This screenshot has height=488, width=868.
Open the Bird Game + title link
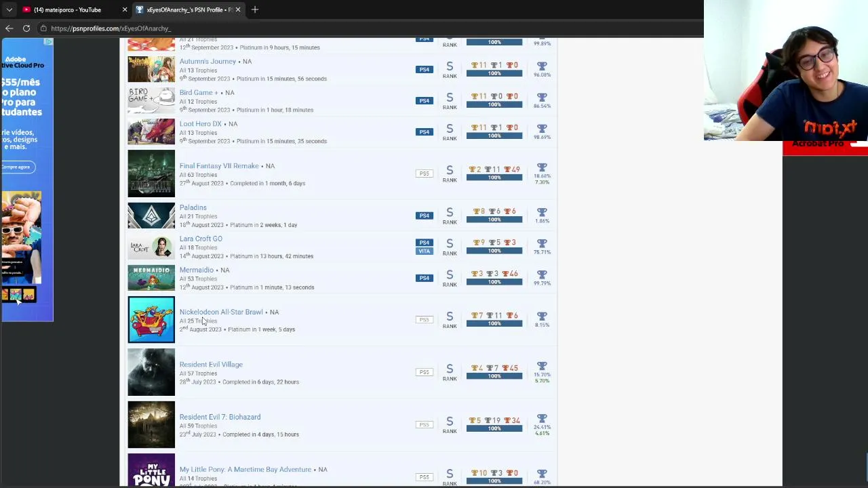click(199, 93)
